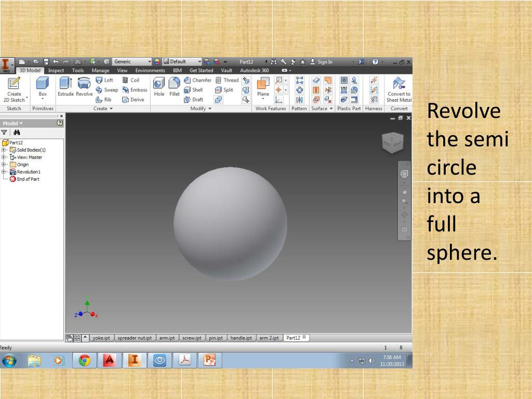This screenshot has height=399, width=532.
Task: Select Part12 root in browser
Action: point(12,143)
